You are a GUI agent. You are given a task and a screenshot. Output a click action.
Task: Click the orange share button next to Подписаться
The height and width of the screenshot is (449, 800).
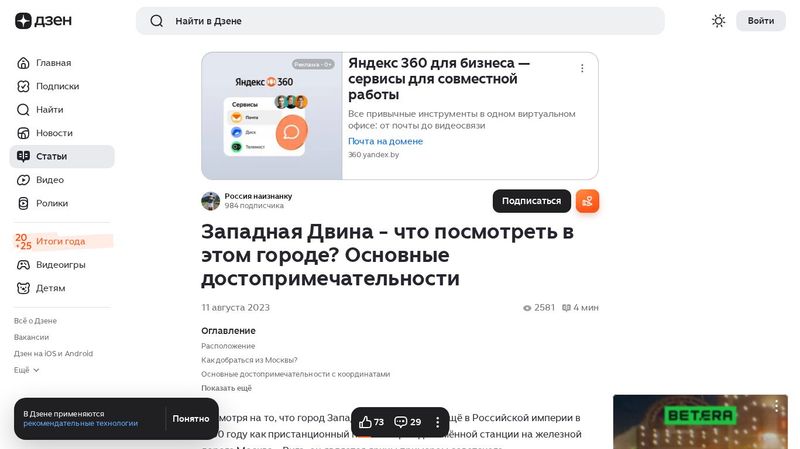coord(587,201)
